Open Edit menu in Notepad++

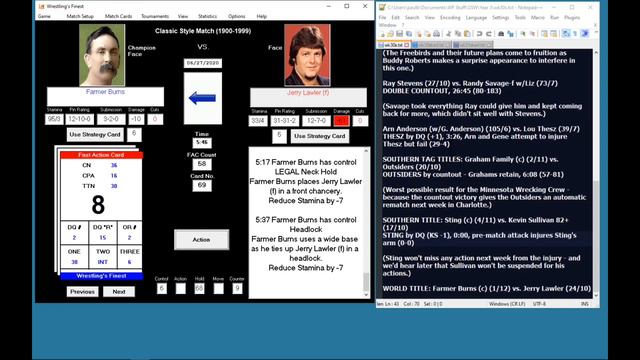(x=396, y=18)
